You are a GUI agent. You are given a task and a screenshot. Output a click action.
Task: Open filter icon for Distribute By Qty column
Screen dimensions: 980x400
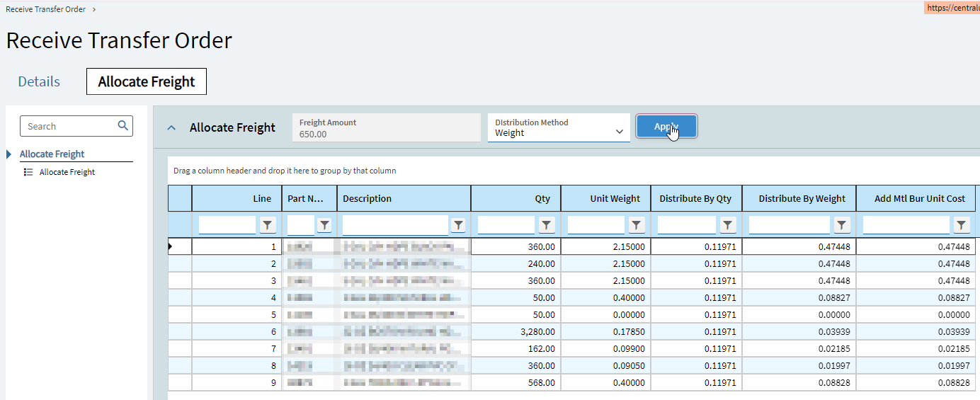coord(728,225)
